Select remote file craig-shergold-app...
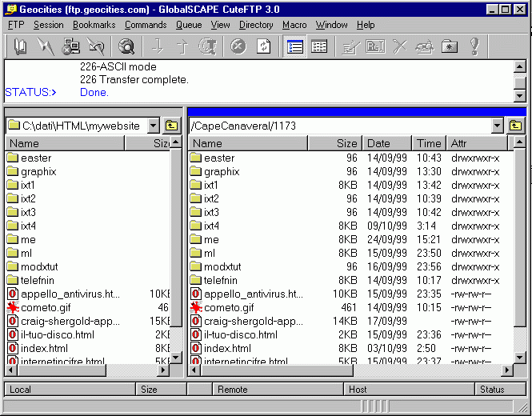Viewport: 532px width, 416px height. 254,321
